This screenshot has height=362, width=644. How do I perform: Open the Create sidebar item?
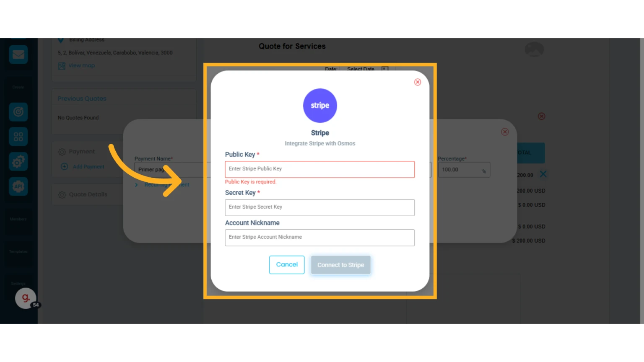pos(18,87)
